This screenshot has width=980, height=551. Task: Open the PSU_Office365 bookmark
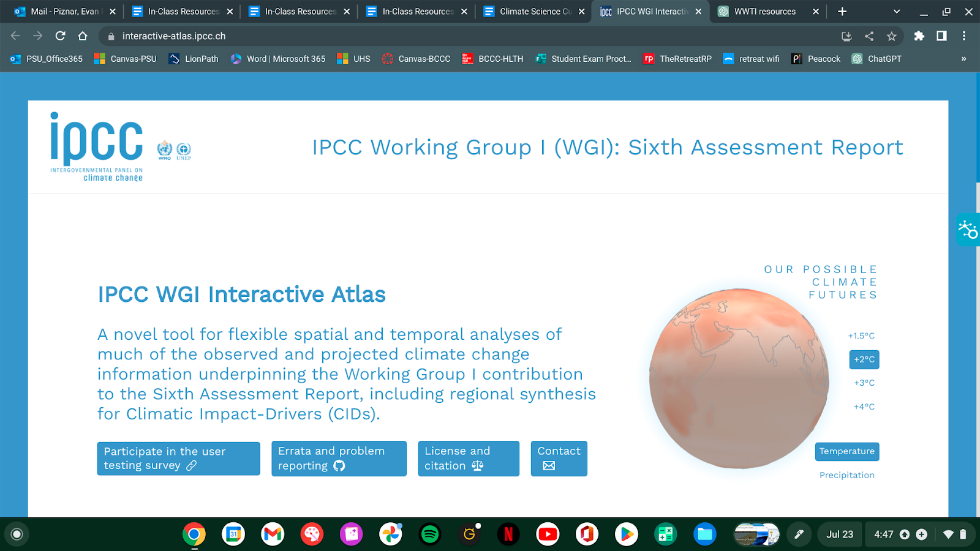point(47,59)
